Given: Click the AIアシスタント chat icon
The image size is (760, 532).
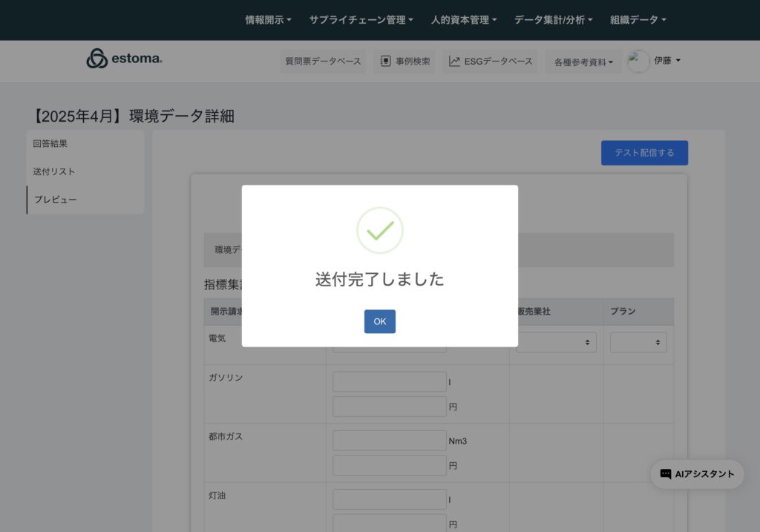Looking at the screenshot, I should pyautogui.click(x=666, y=474).
